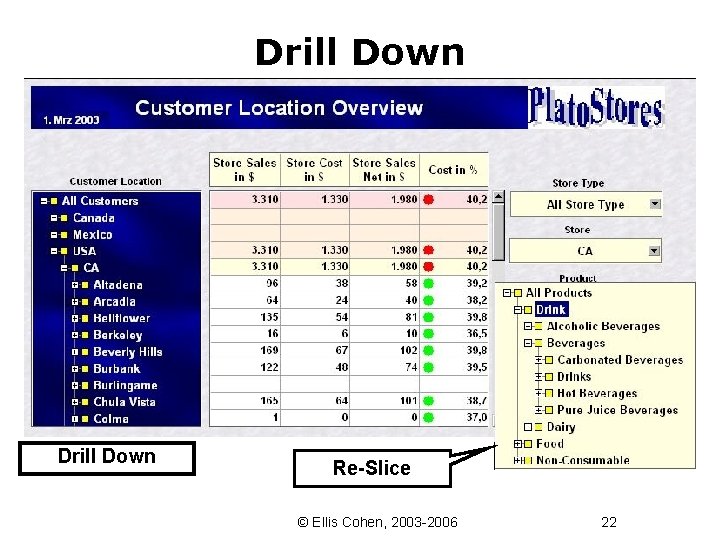
Task: Select Non-Consumable product category
Action: click(x=583, y=460)
